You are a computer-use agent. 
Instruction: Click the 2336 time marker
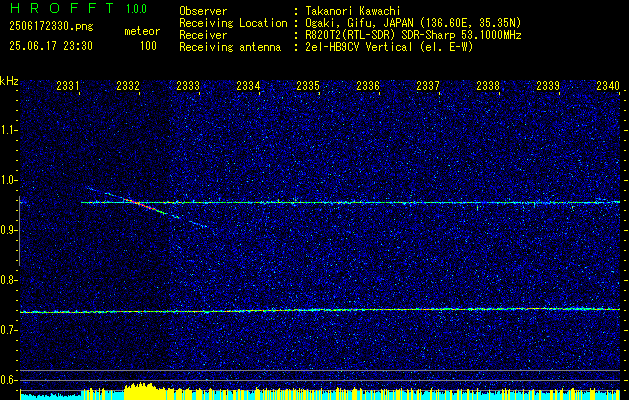point(368,85)
